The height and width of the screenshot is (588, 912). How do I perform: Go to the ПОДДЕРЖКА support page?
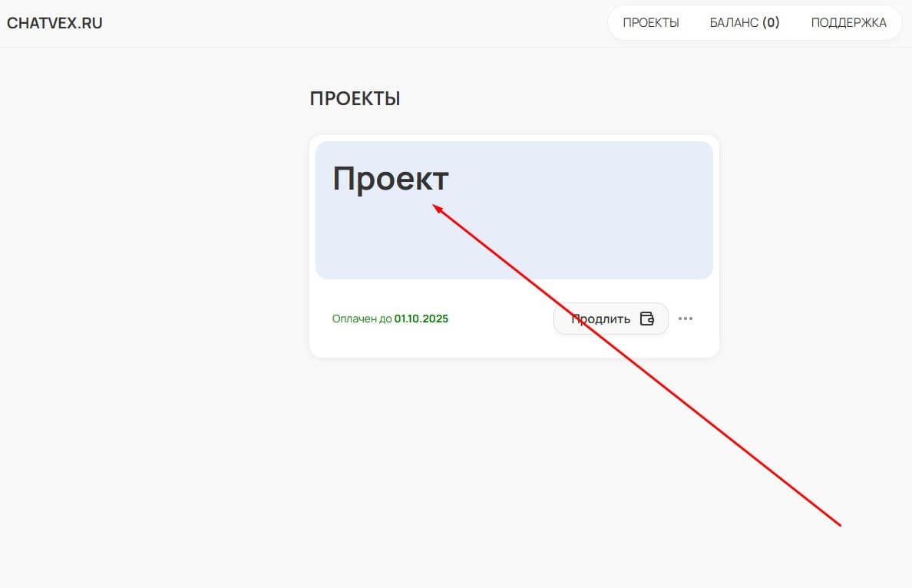[x=848, y=23]
